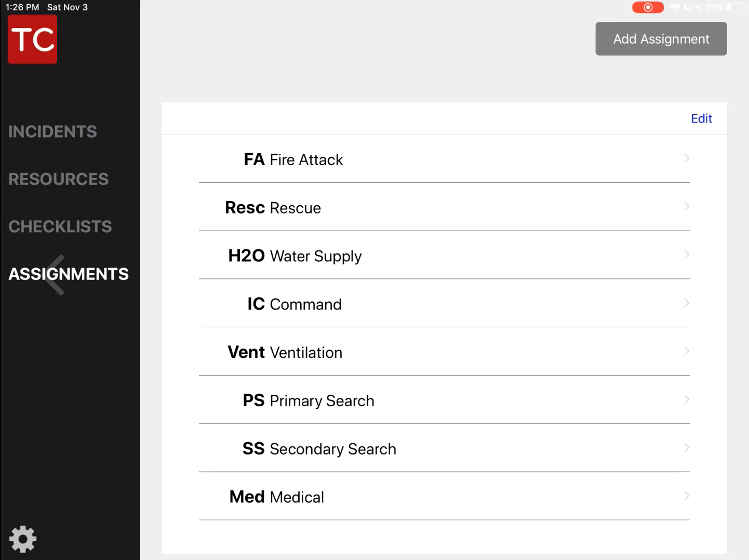Expand the Command row chevron

pos(687,303)
